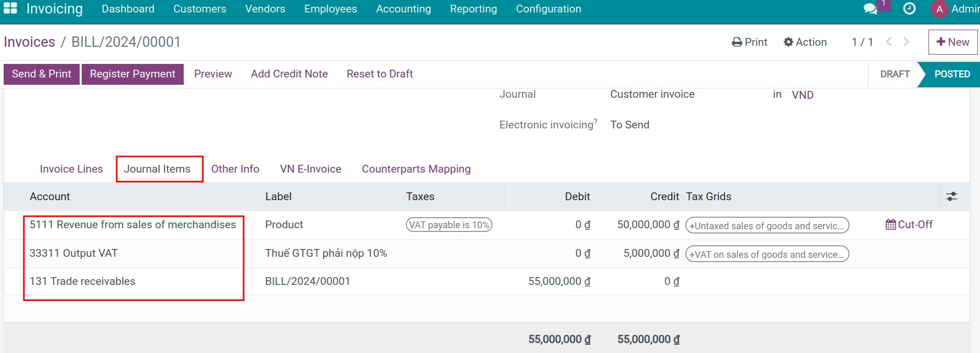Expand the Accounting menu
The image size is (980, 353).
403,9
